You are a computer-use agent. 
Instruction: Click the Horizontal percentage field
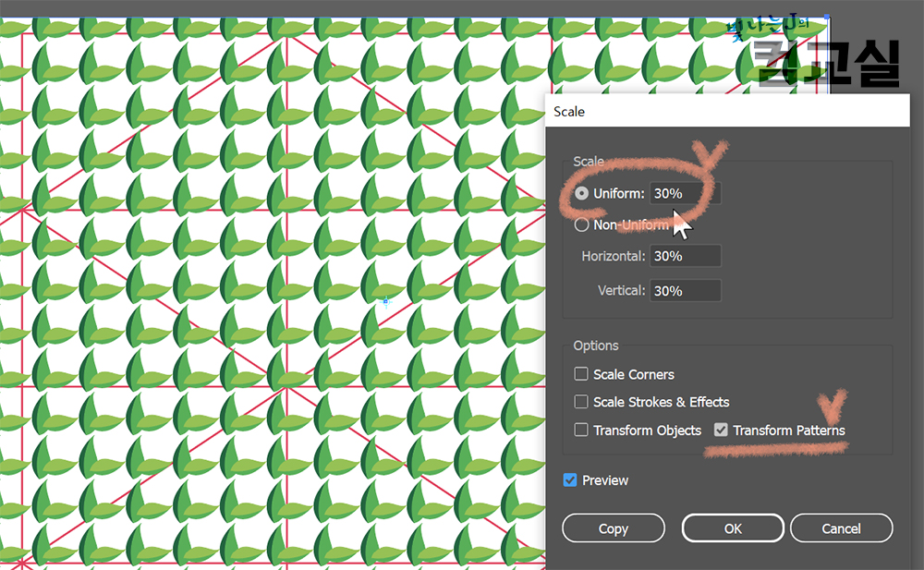(x=686, y=256)
